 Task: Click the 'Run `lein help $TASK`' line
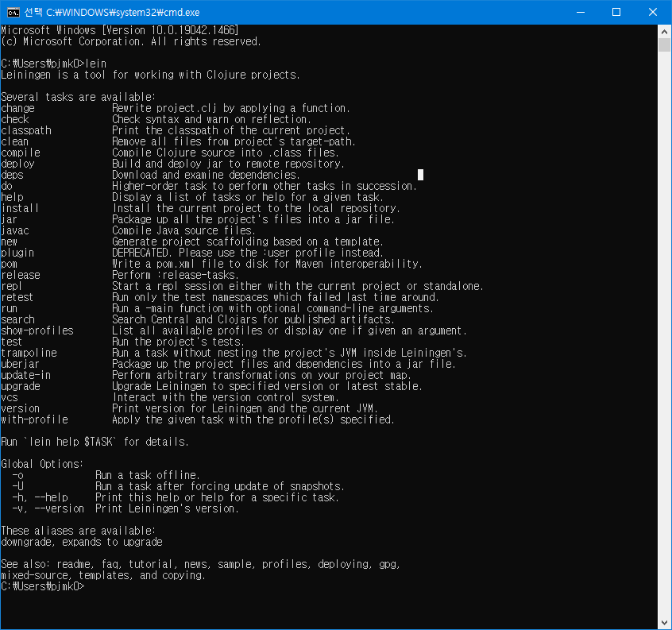pos(95,442)
